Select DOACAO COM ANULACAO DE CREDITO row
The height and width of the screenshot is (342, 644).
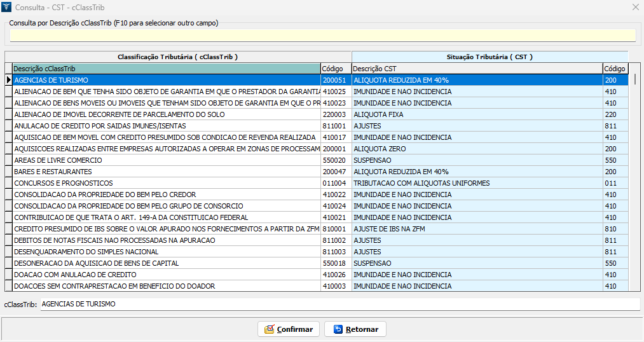tap(166, 275)
